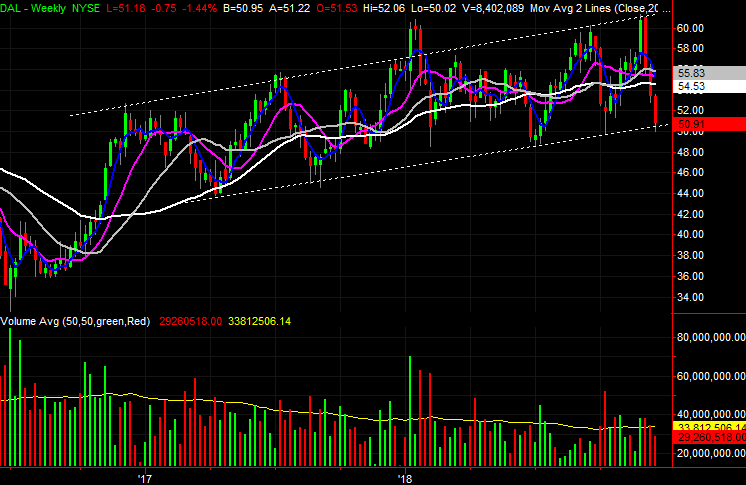Click the gray 55.83 price marker
Screen dimensions: 746x485
coord(709,73)
